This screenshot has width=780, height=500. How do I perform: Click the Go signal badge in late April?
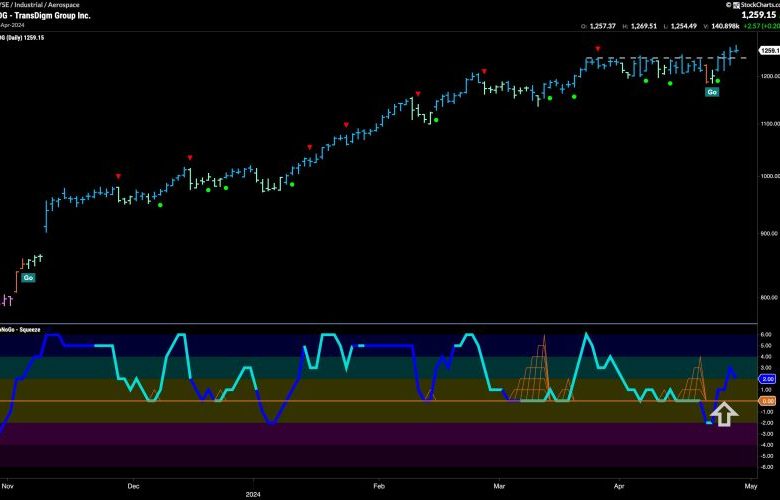click(712, 92)
